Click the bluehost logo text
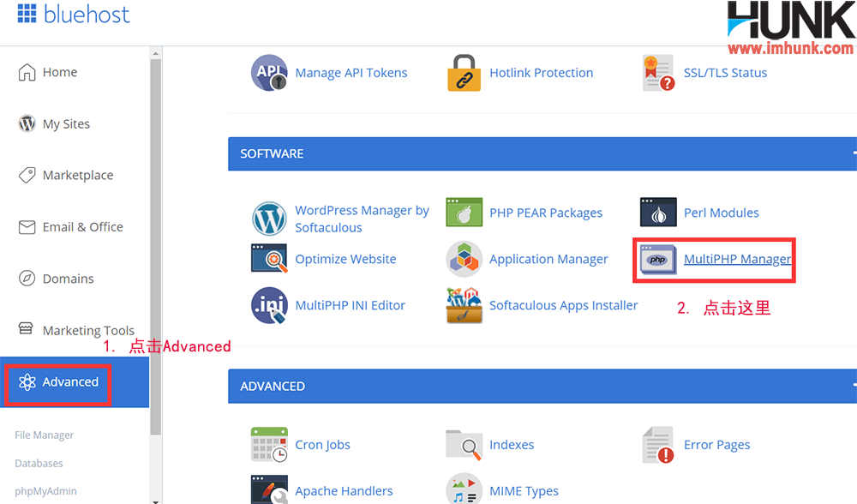 tap(87, 14)
